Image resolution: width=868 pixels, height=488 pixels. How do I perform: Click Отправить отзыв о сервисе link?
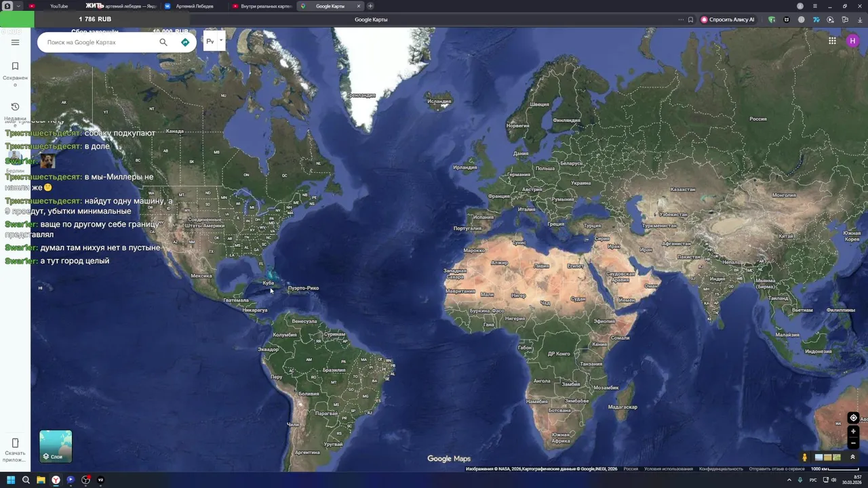pos(777,469)
